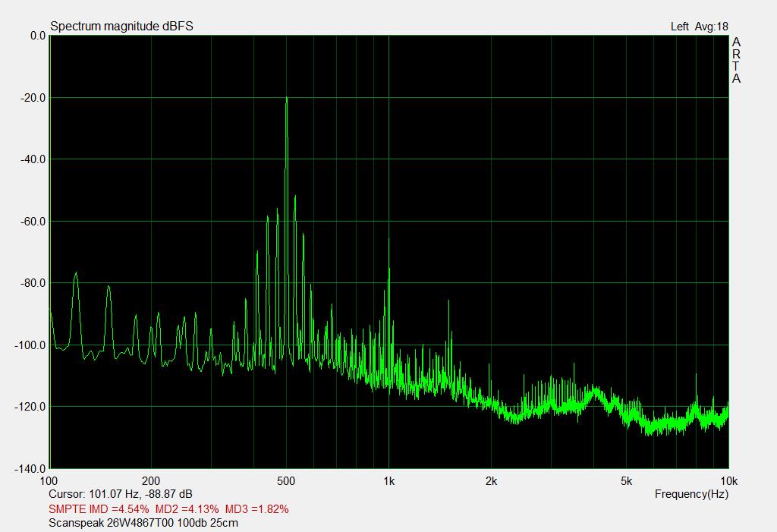
Task: Click the vertical ARTA logo text
Action: point(736,61)
